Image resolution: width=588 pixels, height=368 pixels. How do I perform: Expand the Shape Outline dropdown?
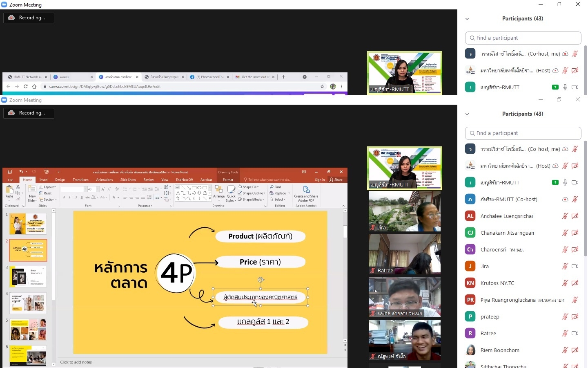pos(252,193)
